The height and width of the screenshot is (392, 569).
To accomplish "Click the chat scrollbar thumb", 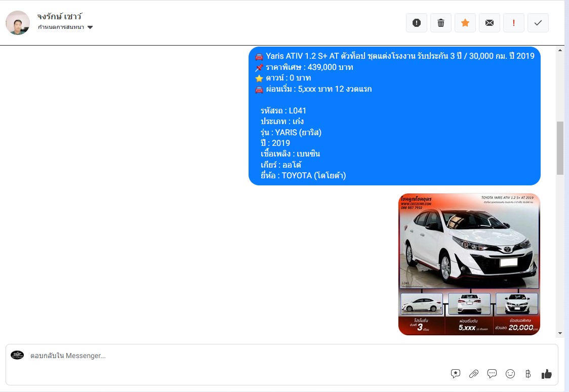I will point(560,148).
